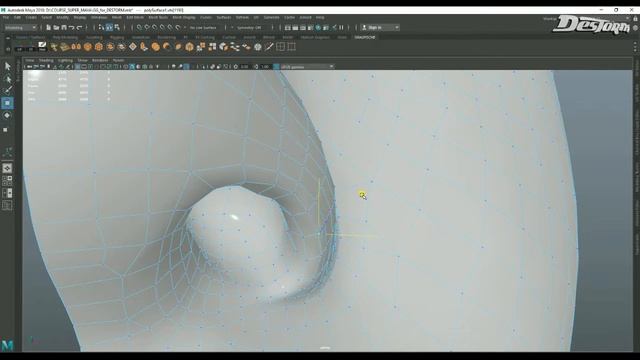This screenshot has width=640, height=360.
Task: Select by component type icon
Action: click(x=117, y=27)
